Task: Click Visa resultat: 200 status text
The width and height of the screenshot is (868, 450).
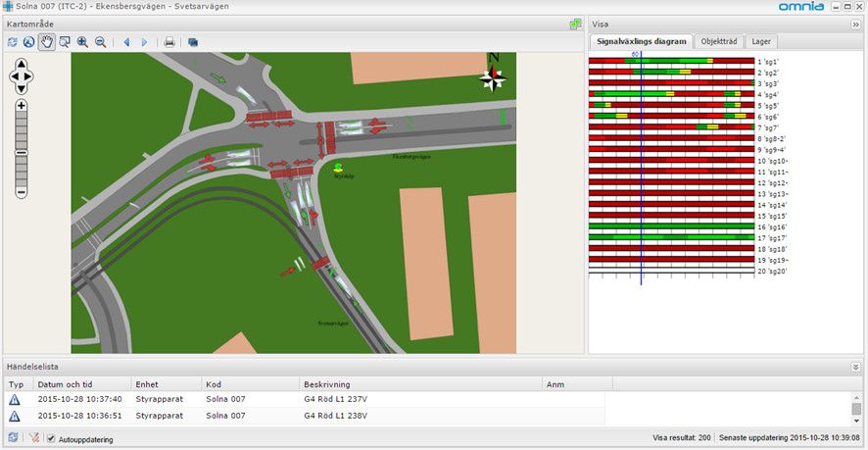Action: click(682, 438)
